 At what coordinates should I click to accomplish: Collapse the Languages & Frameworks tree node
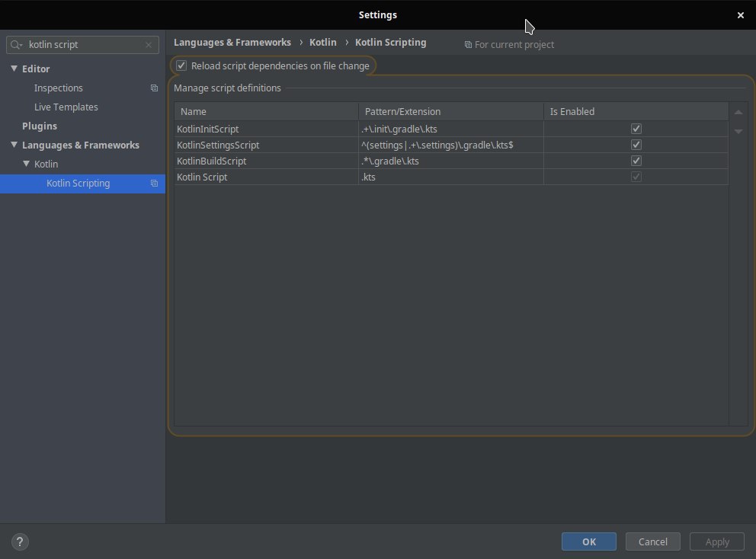click(x=14, y=145)
